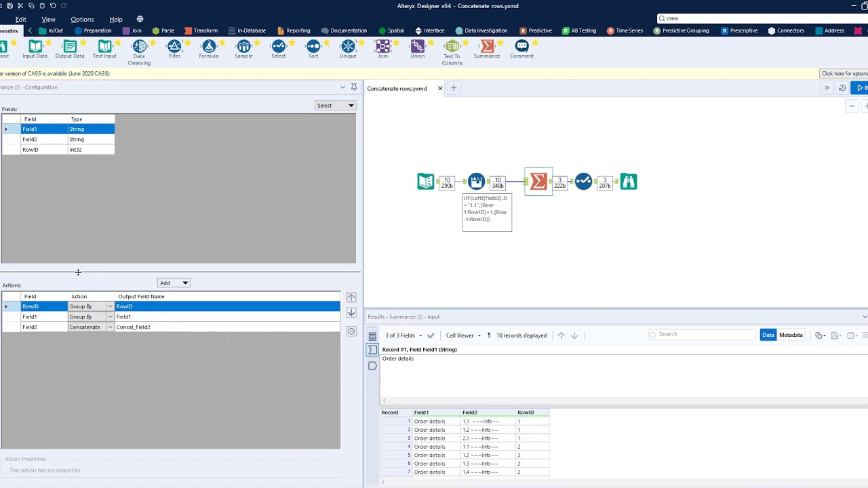Open the Edit menu
This screenshot has height=488, width=868.
pyautogui.click(x=21, y=19)
